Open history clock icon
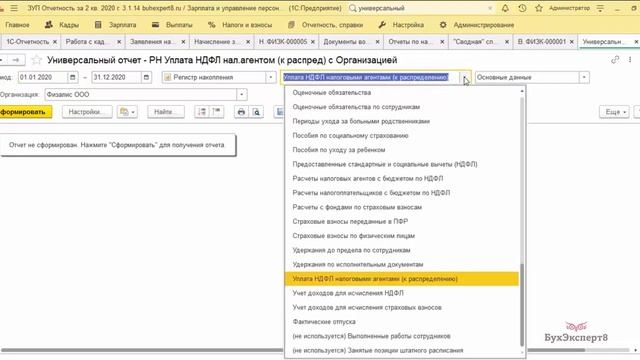The height and width of the screenshot is (360, 640). tap(522, 8)
